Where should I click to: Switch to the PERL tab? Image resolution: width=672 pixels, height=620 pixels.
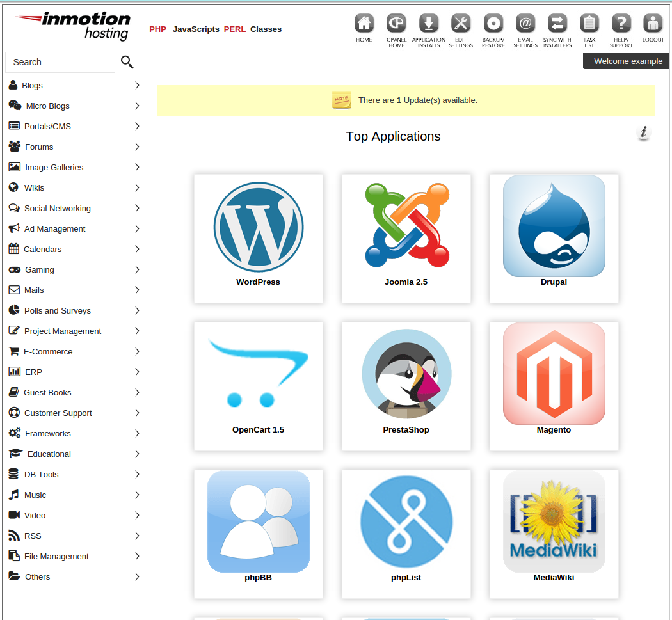click(x=234, y=29)
